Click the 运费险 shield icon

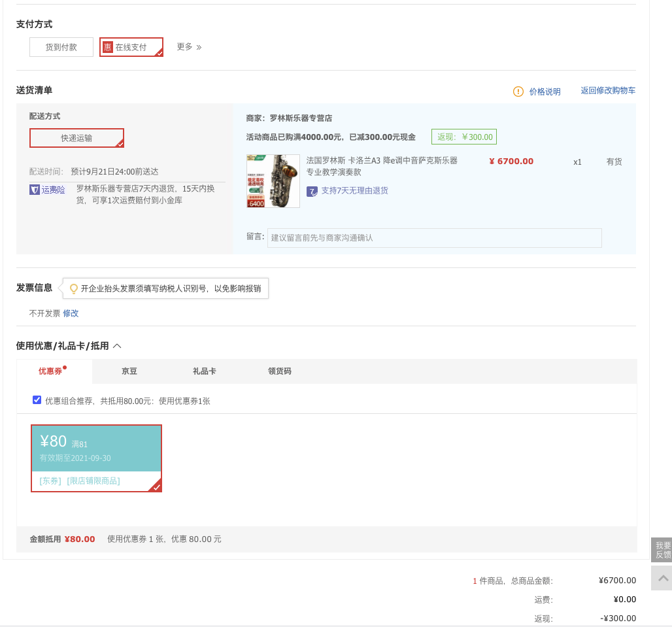(34, 190)
